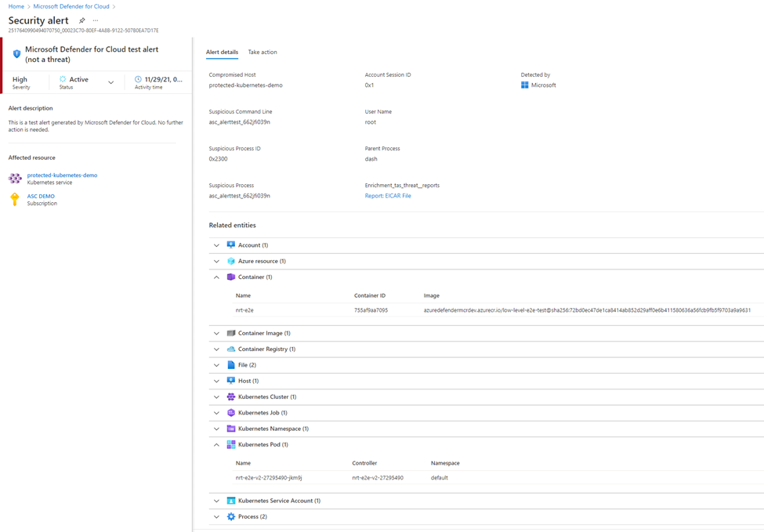Select the 11/29/21 activity time value
Viewport: 764px width, 532px height.
pos(164,79)
